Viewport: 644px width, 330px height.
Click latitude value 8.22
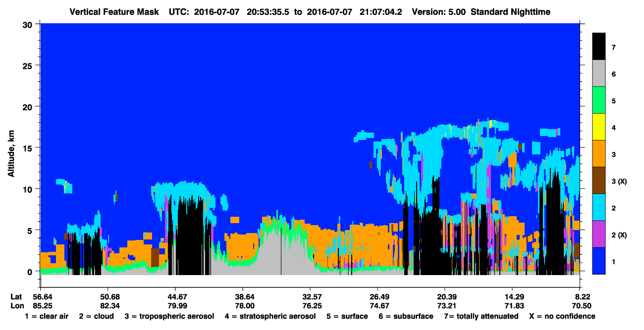click(582, 297)
